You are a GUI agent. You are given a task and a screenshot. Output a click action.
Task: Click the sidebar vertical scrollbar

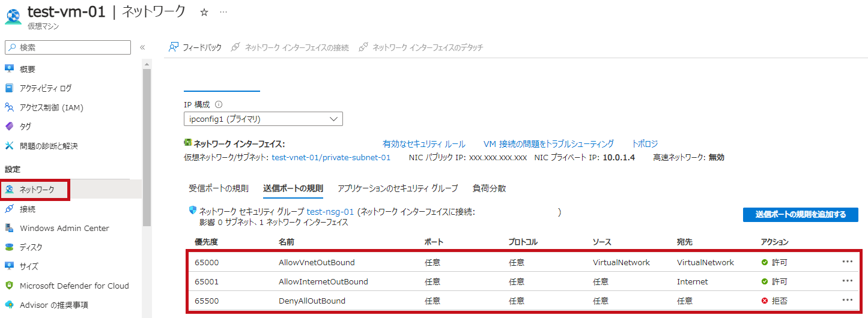click(147, 147)
